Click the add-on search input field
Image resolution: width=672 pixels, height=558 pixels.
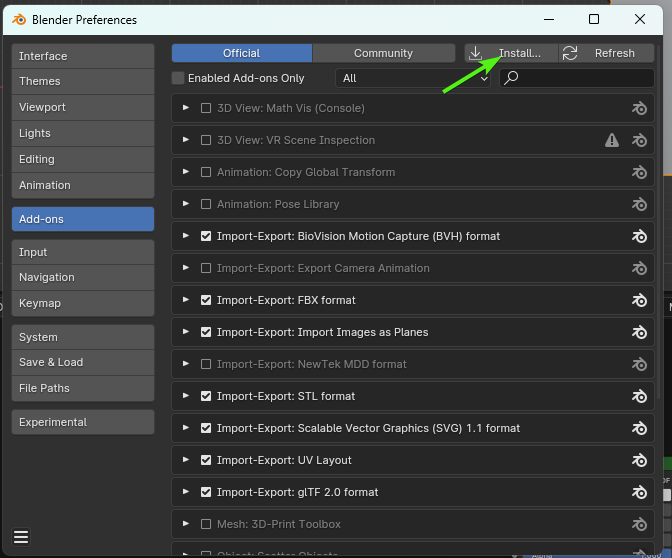(x=577, y=78)
